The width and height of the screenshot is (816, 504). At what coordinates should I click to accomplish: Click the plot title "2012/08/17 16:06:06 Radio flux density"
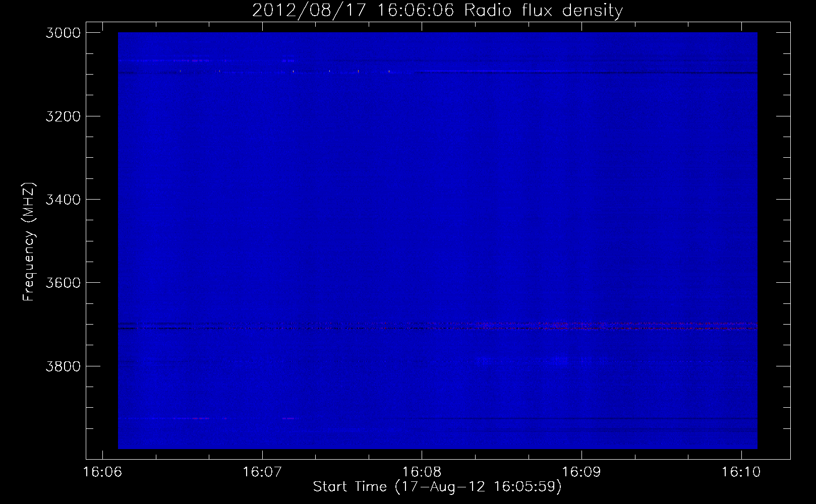(437, 10)
